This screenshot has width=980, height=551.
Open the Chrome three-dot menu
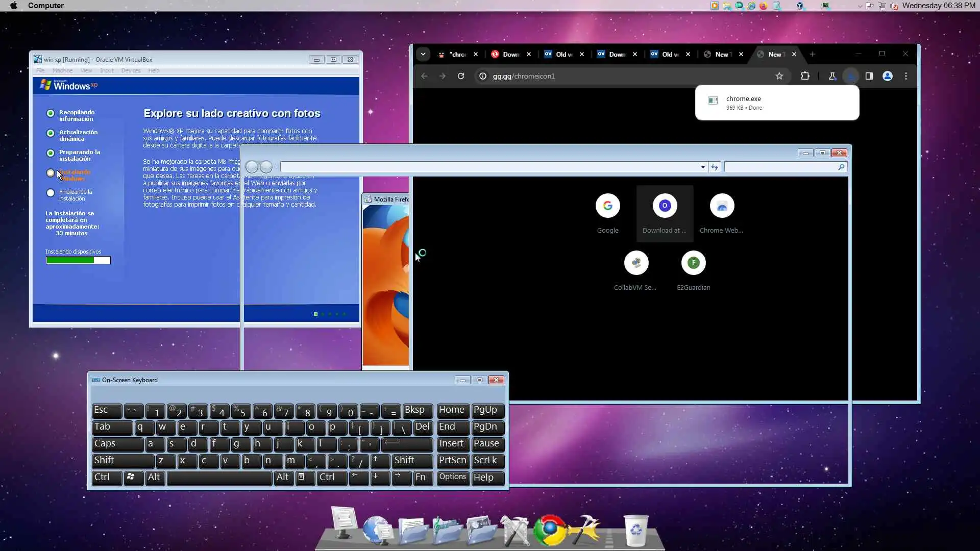tap(906, 76)
